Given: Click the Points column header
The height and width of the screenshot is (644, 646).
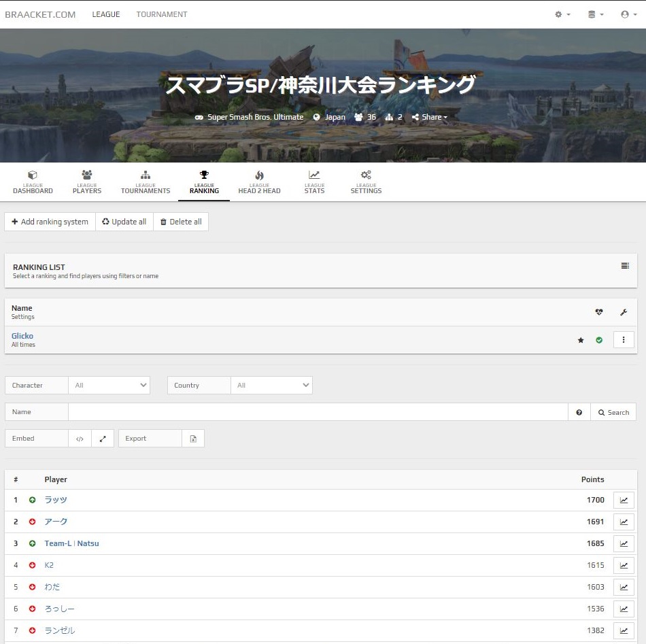Looking at the screenshot, I should coord(592,479).
